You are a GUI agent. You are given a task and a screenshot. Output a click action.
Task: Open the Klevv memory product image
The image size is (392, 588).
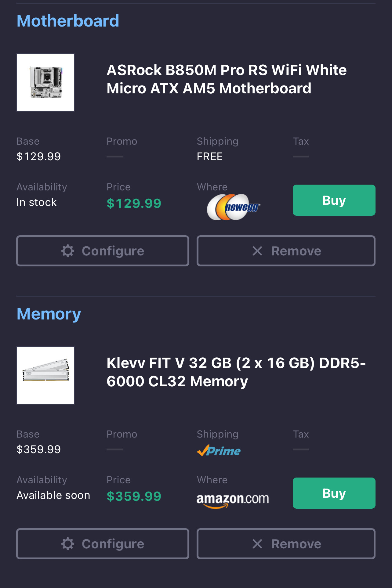(45, 375)
